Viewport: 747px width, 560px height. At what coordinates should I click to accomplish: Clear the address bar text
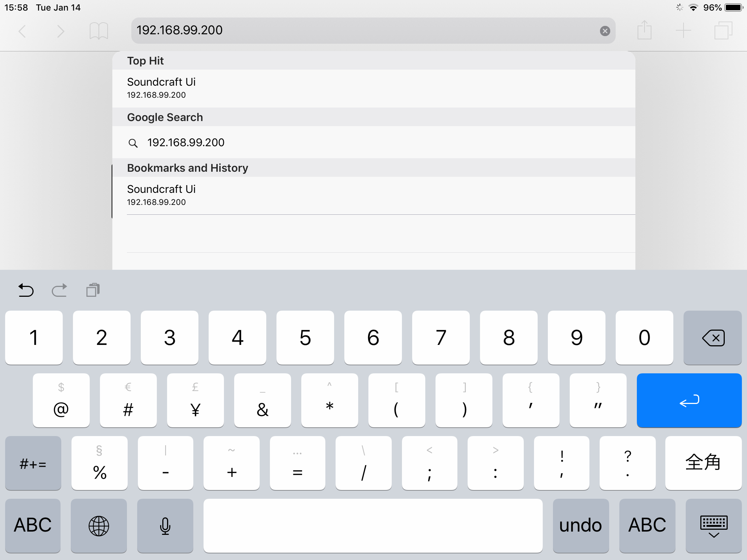[605, 31]
